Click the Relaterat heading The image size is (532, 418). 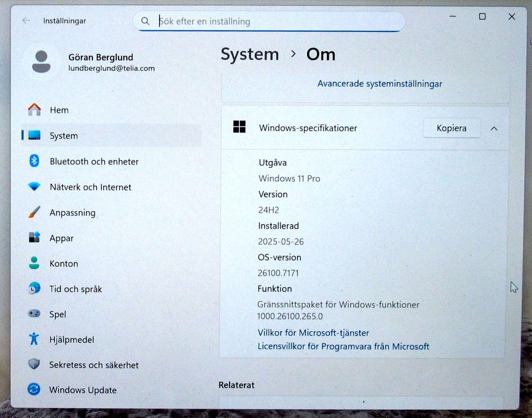(x=237, y=385)
